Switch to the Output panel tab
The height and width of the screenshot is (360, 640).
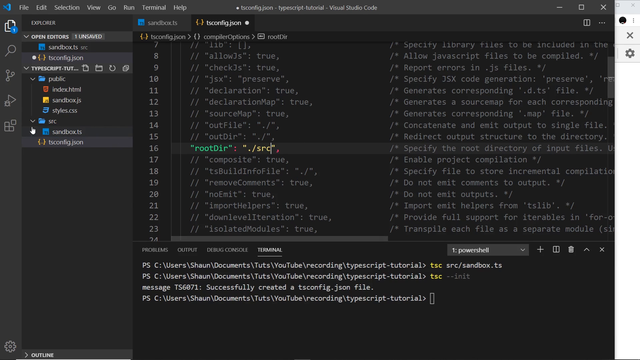coord(187,250)
